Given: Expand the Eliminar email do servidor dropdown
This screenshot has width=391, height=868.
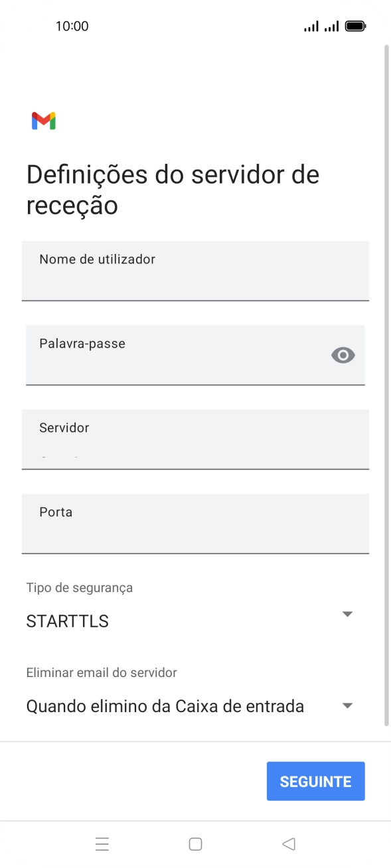Looking at the screenshot, I should 347,705.
